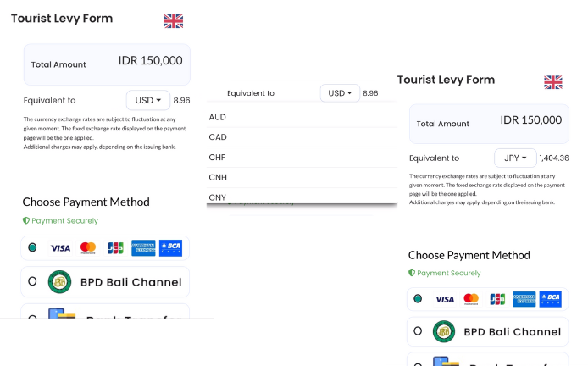Select the card payment radio in the USD form
This screenshot has height=366, width=588.
pos(32,247)
